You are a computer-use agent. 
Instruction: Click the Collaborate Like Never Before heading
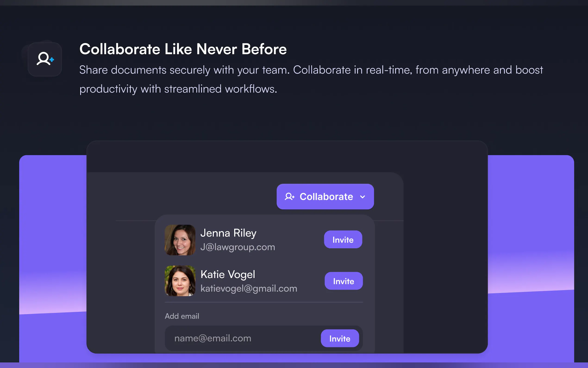pos(183,49)
